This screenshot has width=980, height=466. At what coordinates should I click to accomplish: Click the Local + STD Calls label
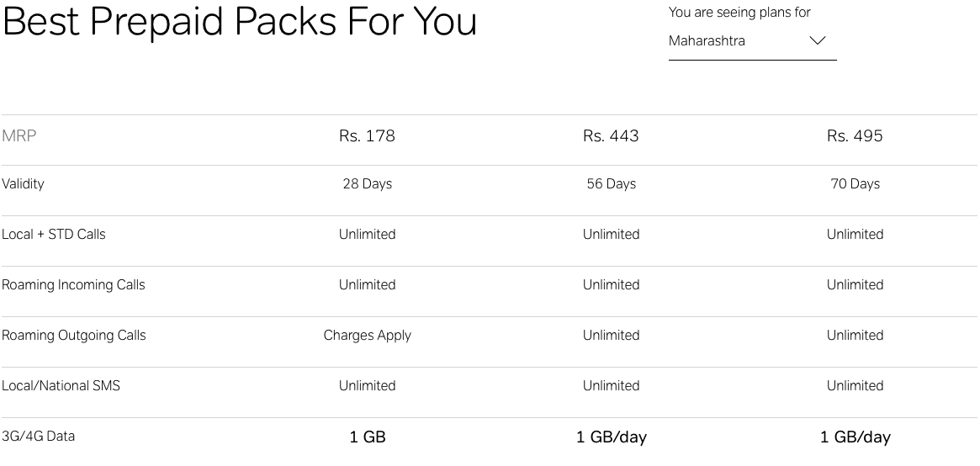[54, 234]
